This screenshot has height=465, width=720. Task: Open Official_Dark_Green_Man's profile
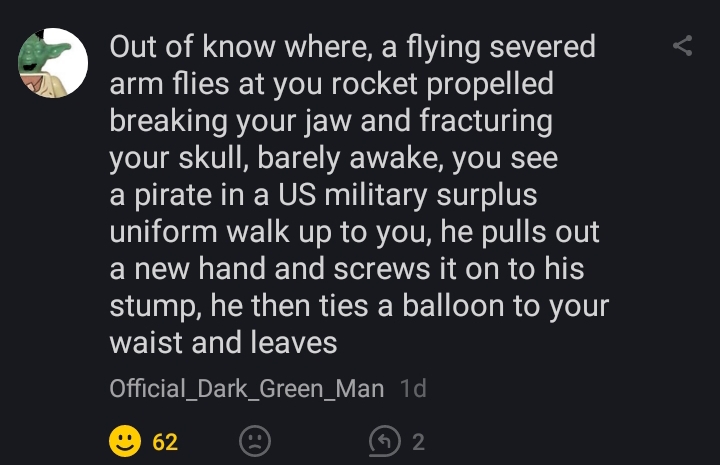(246, 389)
